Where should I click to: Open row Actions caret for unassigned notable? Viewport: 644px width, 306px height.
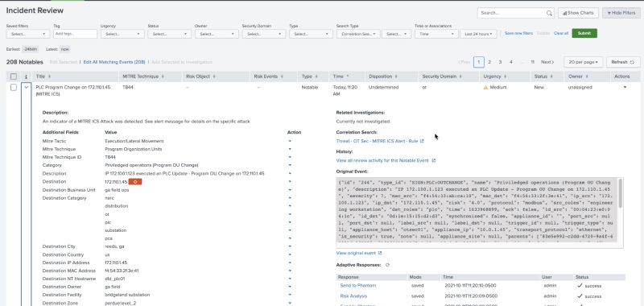[x=625, y=87]
